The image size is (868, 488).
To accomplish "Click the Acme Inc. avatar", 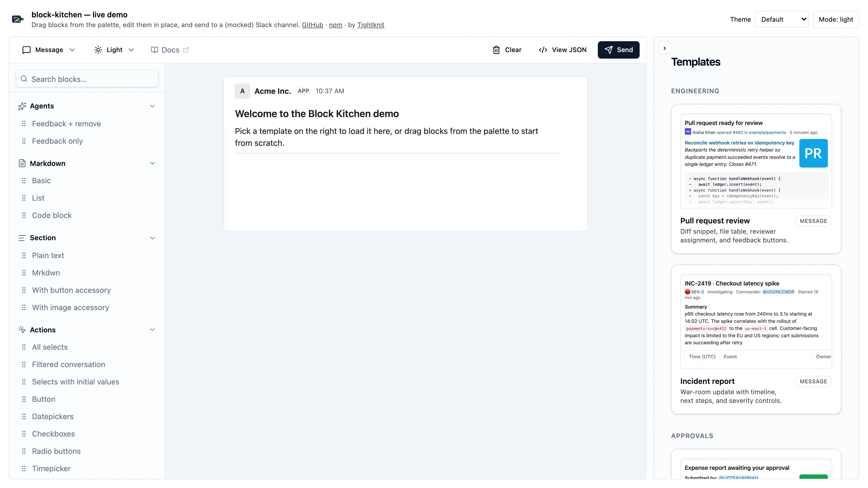I will pyautogui.click(x=242, y=91).
